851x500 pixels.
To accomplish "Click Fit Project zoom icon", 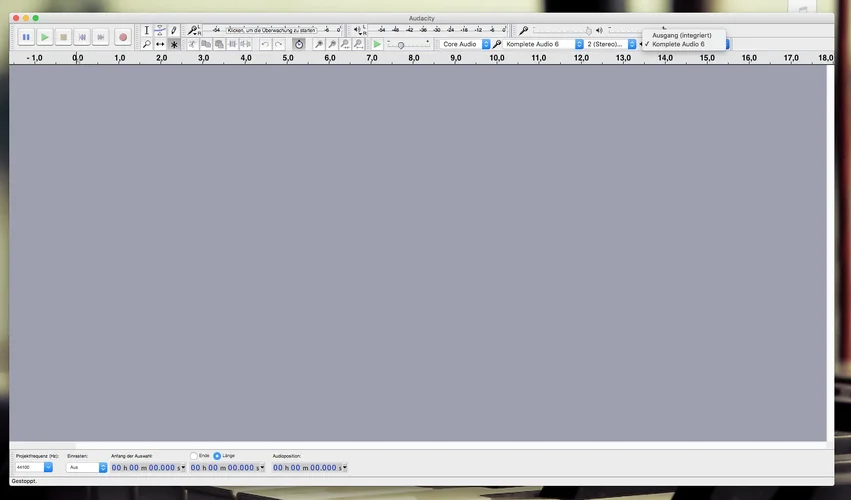I will tap(358, 44).
